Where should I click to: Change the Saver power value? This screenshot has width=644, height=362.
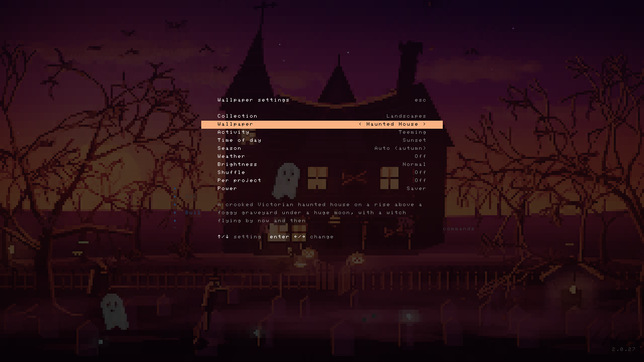[x=417, y=189]
